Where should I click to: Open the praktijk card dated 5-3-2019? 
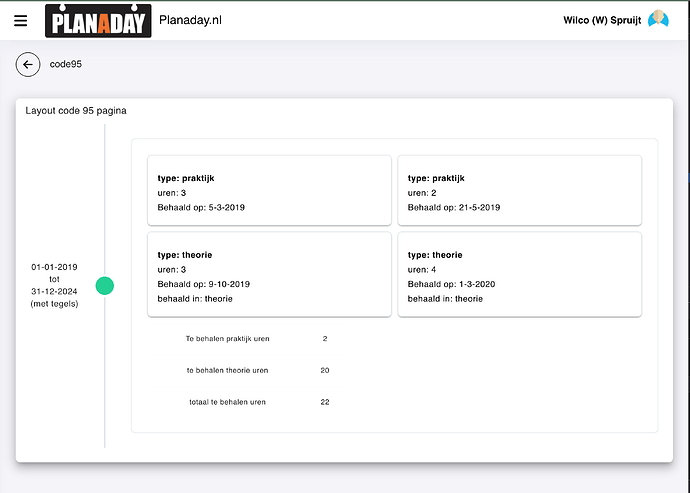coord(268,192)
